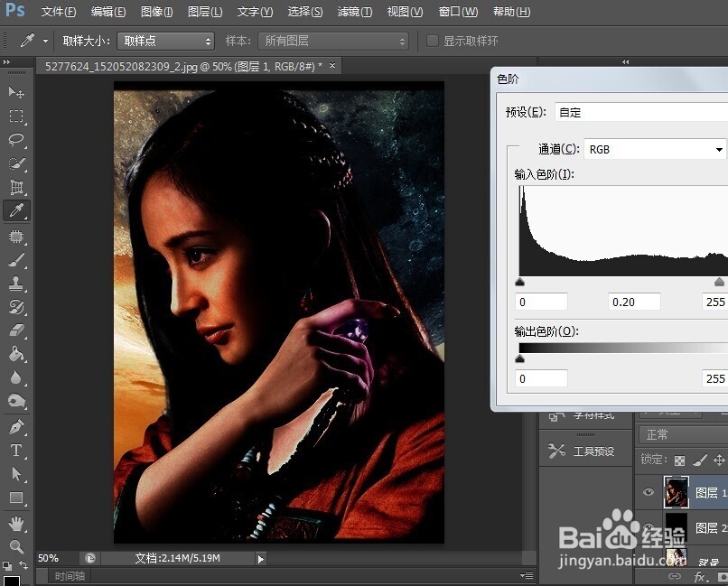This screenshot has height=586, width=728.
Task: Open the 帮助(H) menu
Action: (x=511, y=12)
